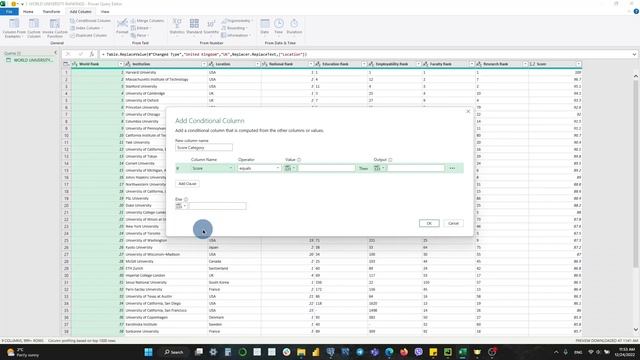Click the Add Clause button
The height and width of the screenshot is (360, 640).
(188, 184)
